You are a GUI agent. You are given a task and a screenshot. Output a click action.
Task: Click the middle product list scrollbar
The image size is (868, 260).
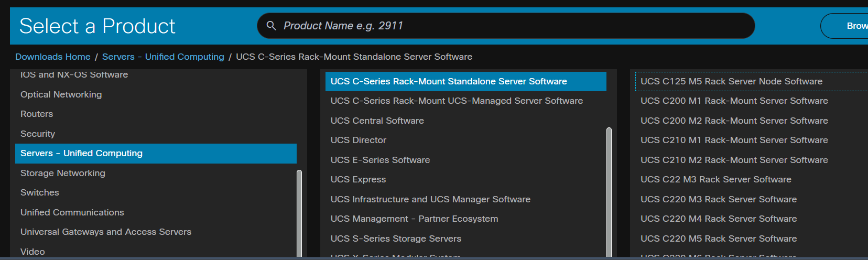pyautogui.click(x=609, y=192)
